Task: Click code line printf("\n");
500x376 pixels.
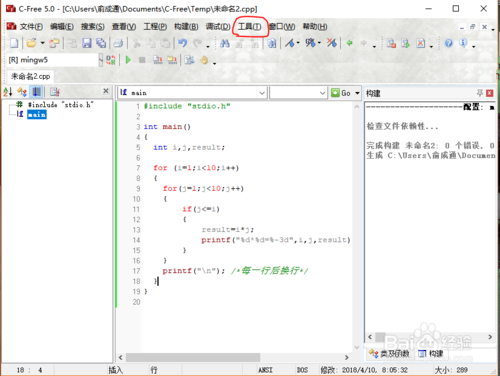Action: (194, 271)
